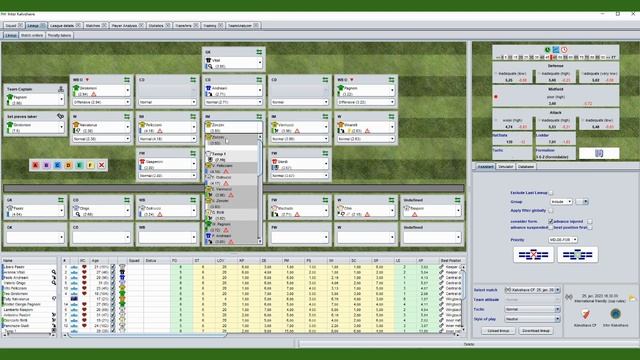Open the Offensive (2.94) behaviour dropdown
The width and height of the screenshot is (640, 360).
point(101,102)
